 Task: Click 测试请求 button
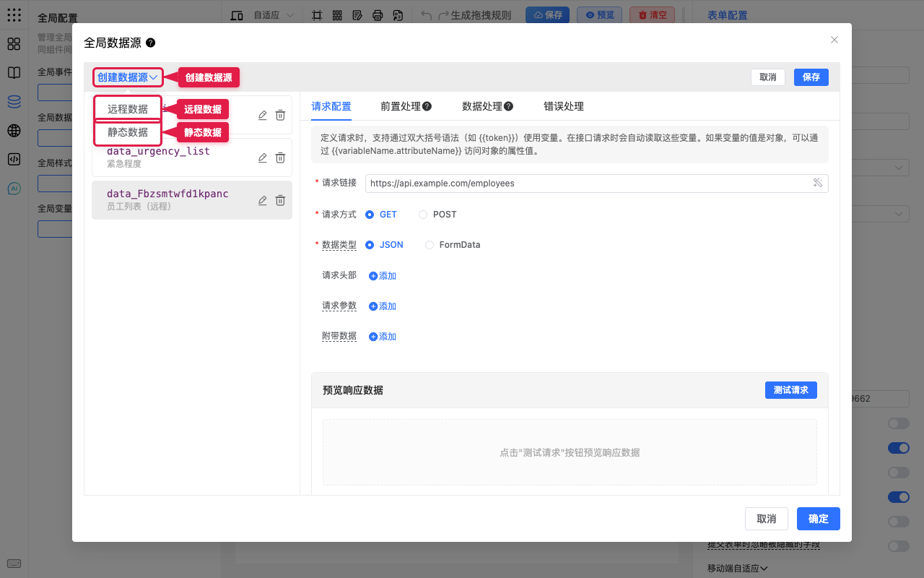[791, 390]
